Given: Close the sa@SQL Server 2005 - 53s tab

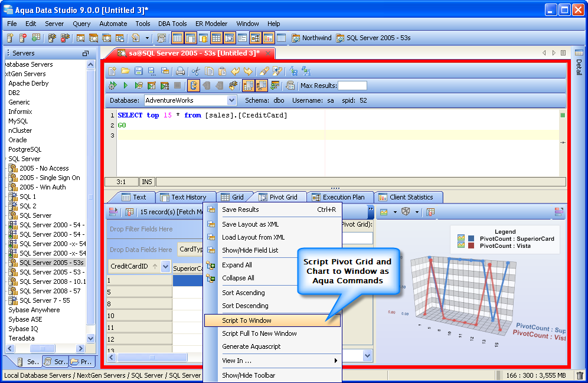Looking at the screenshot, I should coord(268,53).
